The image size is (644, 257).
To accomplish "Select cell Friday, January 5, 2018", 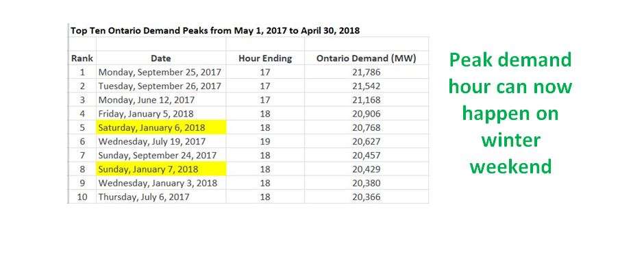I will point(161,114).
